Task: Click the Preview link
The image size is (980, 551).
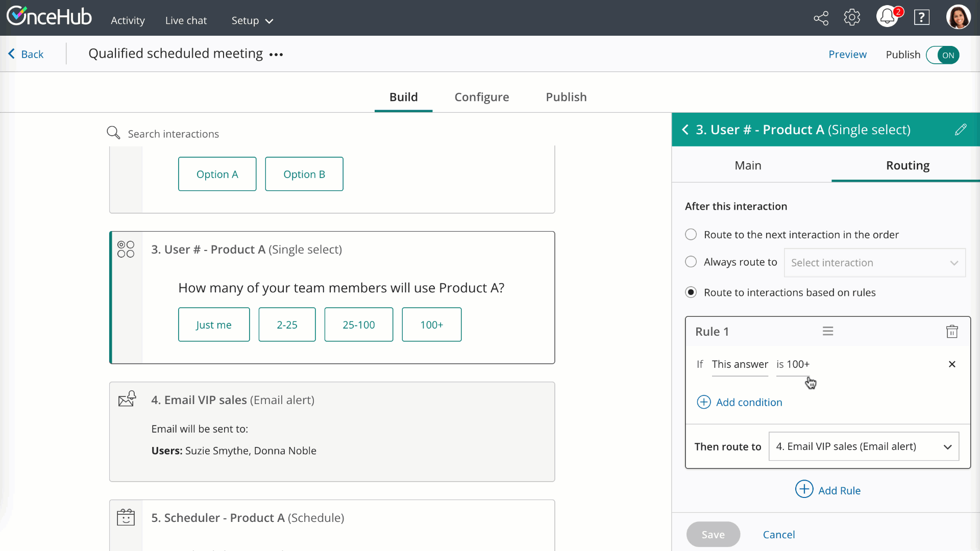Action: [x=847, y=55]
